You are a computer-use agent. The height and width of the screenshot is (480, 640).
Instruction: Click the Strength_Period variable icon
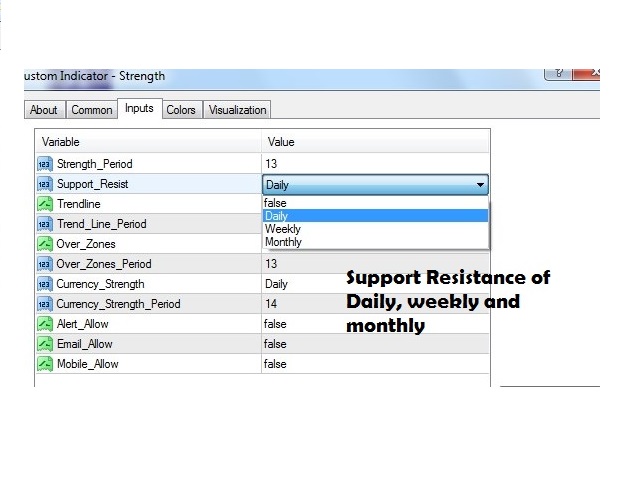point(44,164)
